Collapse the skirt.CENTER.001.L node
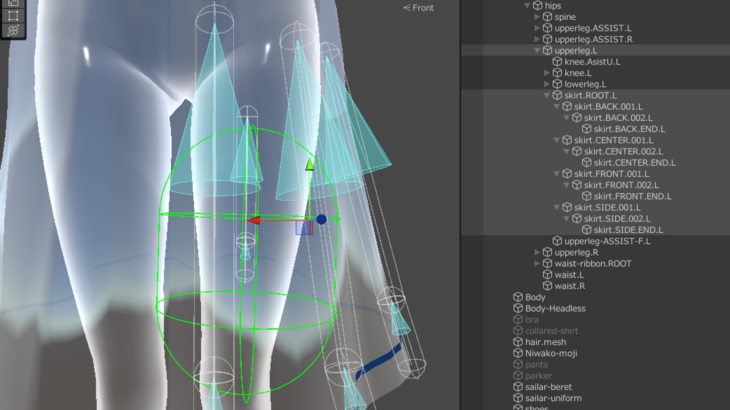Viewport: 730px width, 410px height. (x=557, y=140)
